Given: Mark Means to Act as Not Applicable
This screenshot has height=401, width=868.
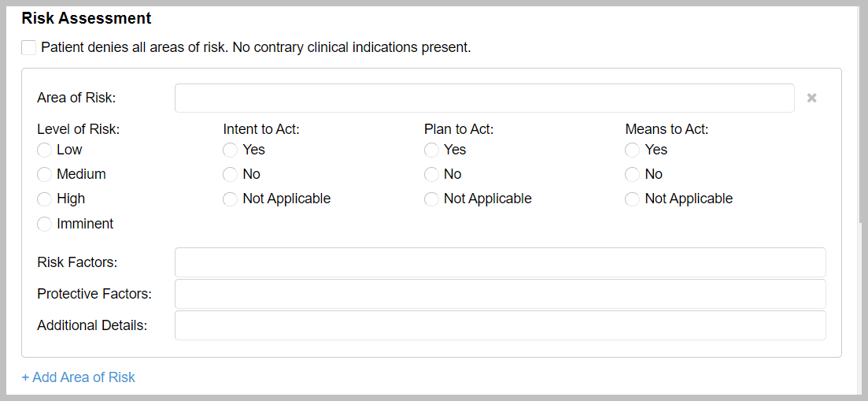Looking at the screenshot, I should (x=632, y=199).
